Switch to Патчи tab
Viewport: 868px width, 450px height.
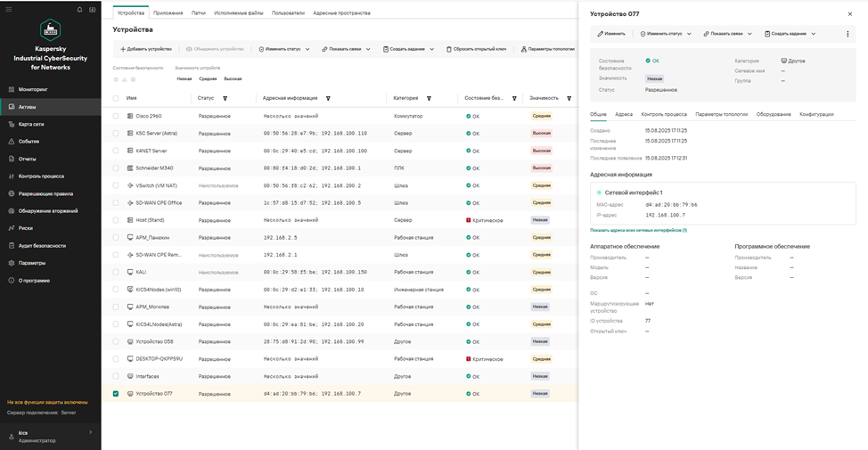[198, 12]
